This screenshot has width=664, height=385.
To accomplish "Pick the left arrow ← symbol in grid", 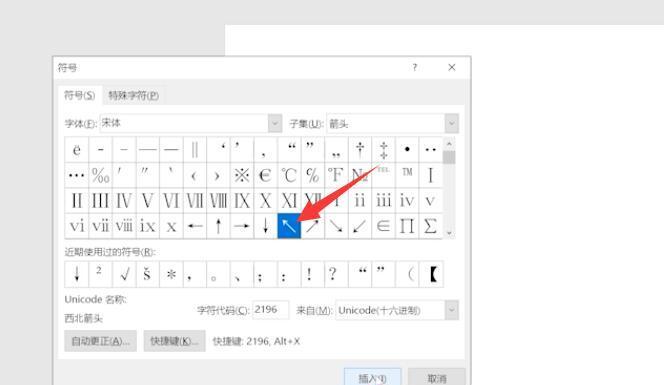I will pyautogui.click(x=195, y=226).
